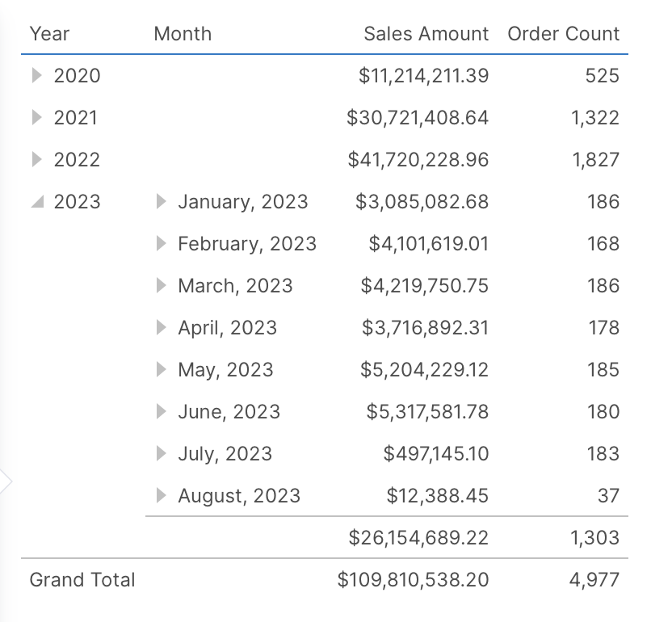The image size is (672, 622).
Task: Expand the 2021 year row
Action: click(x=36, y=118)
